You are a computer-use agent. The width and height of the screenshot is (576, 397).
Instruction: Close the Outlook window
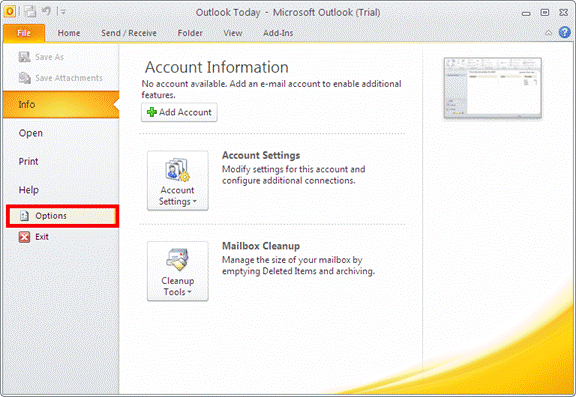[564, 12]
